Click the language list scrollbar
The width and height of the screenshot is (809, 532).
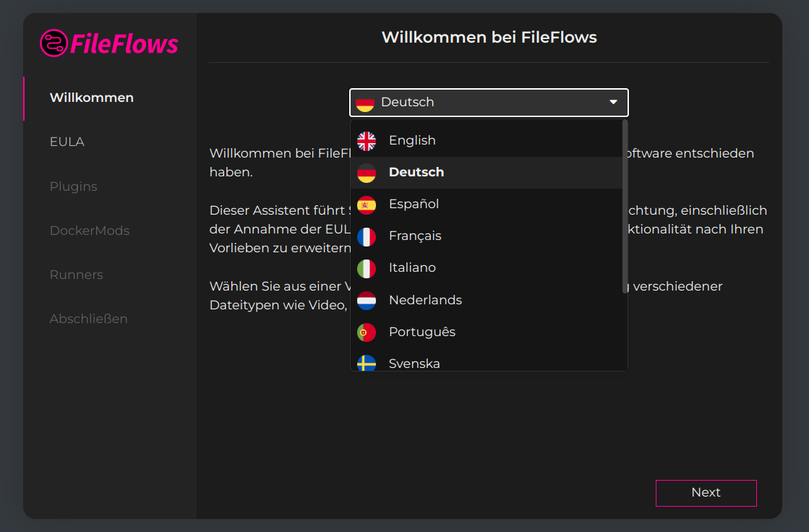[x=625, y=207]
